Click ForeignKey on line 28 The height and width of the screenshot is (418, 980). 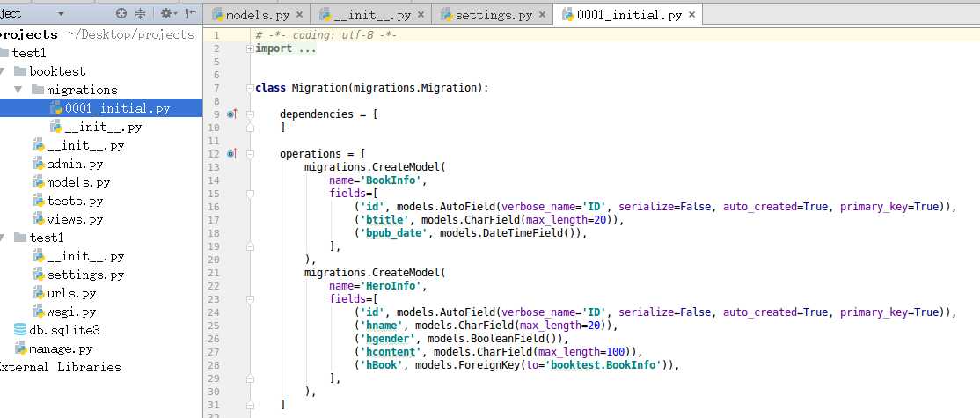(x=489, y=364)
